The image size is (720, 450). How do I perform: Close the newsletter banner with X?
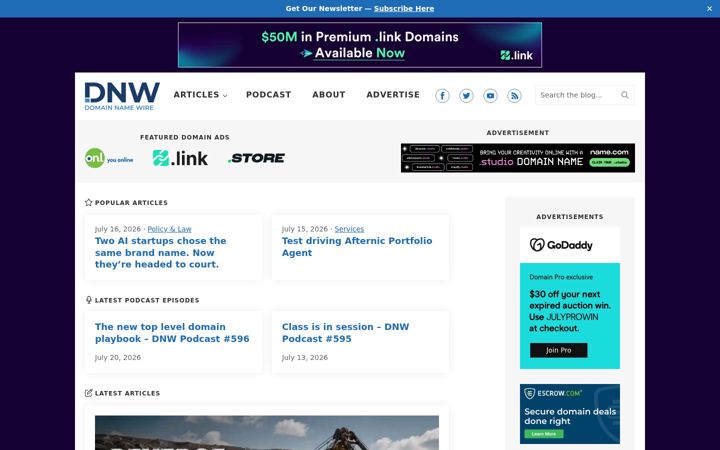coord(709,9)
